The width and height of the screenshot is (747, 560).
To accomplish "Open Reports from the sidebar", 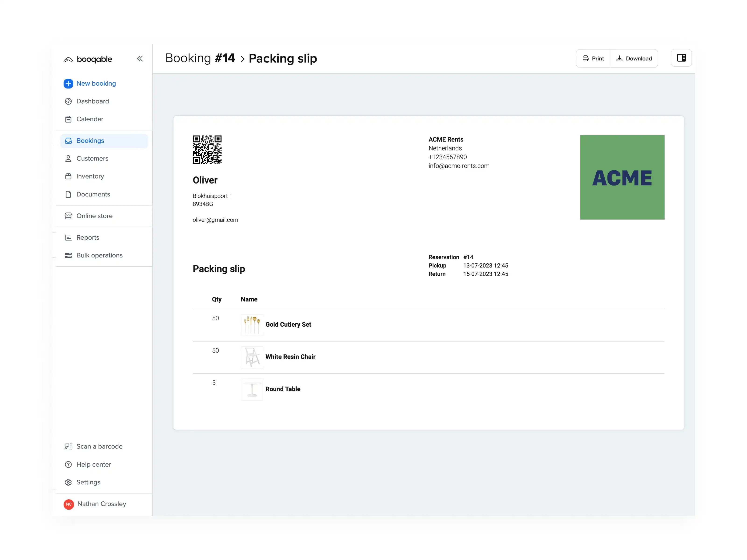I will 88,237.
